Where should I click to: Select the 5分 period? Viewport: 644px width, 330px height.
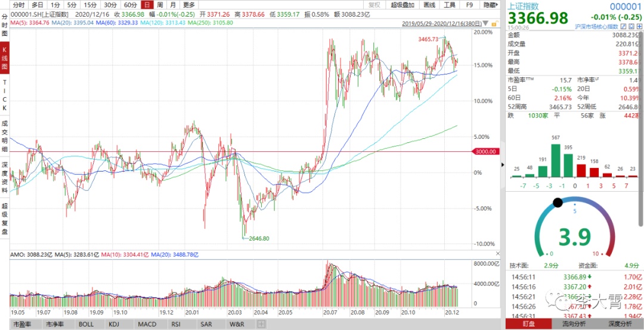(x=72, y=5)
